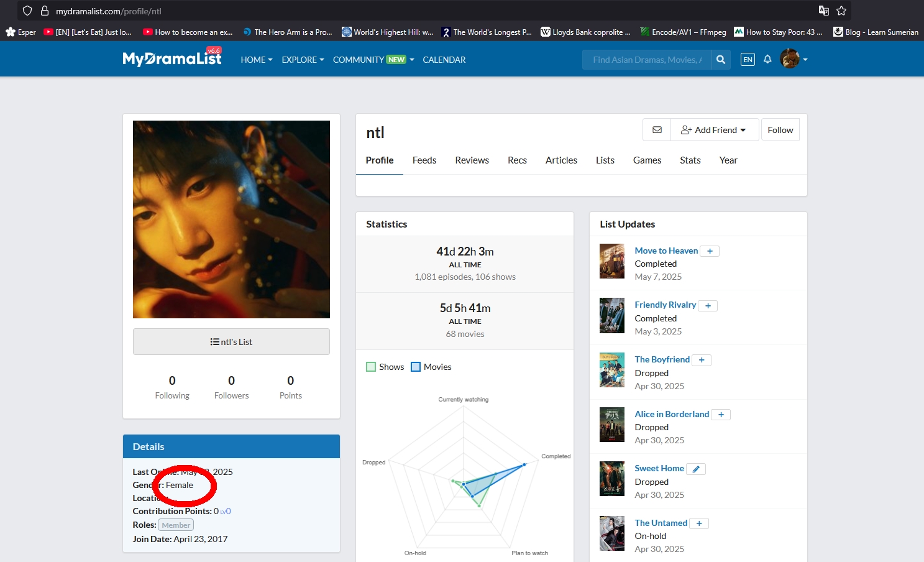Switch to the Lists tab
Screen dimensions: 924x562
click(605, 160)
